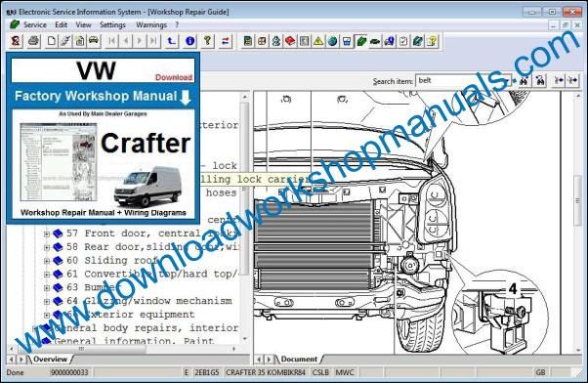Click the key-shaped help icon
Image resolution: width=588 pixels, height=383 pixels.
207,41
